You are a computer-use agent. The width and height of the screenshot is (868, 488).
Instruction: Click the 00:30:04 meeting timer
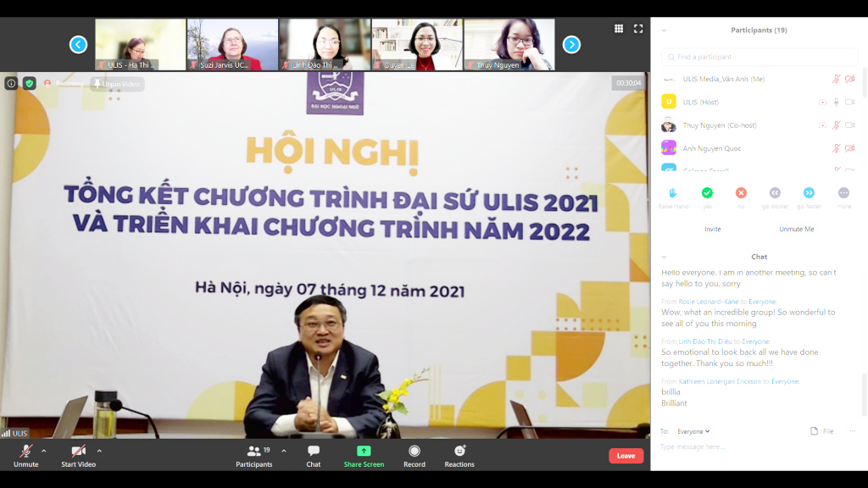tap(628, 83)
